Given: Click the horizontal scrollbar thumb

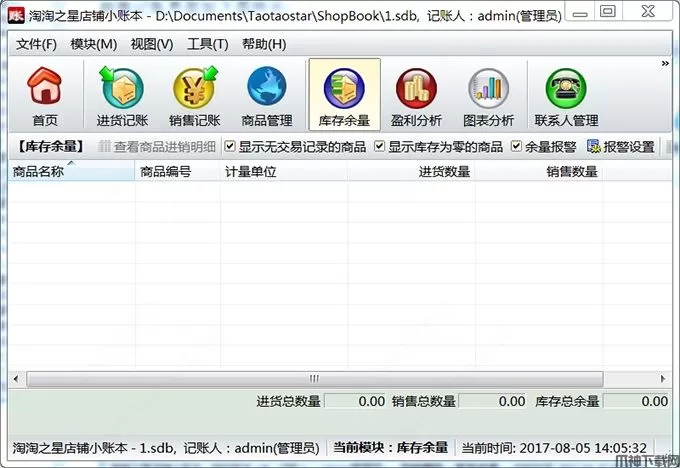Looking at the screenshot, I should tap(314, 379).
